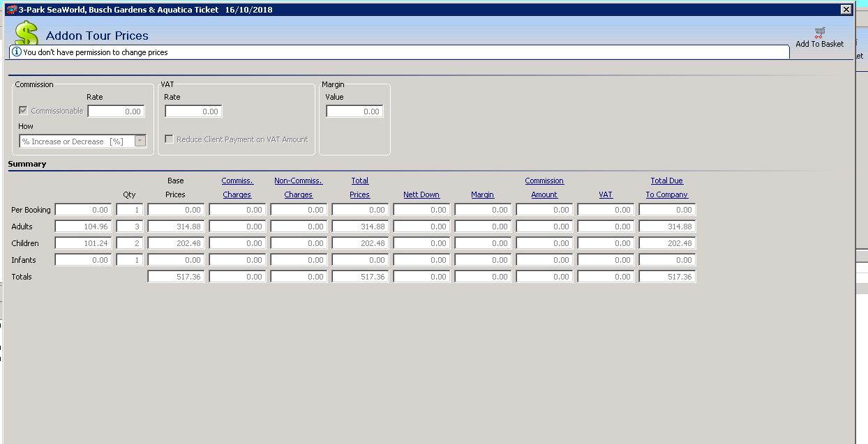
Task: Click the permission notice text
Action: point(96,52)
